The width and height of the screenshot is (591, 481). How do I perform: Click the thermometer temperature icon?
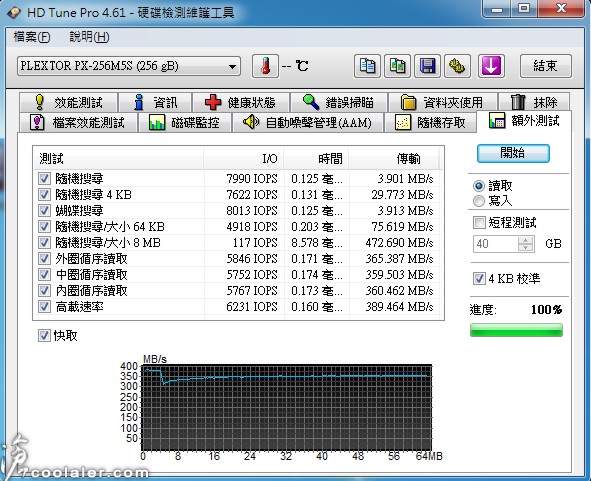(265, 66)
